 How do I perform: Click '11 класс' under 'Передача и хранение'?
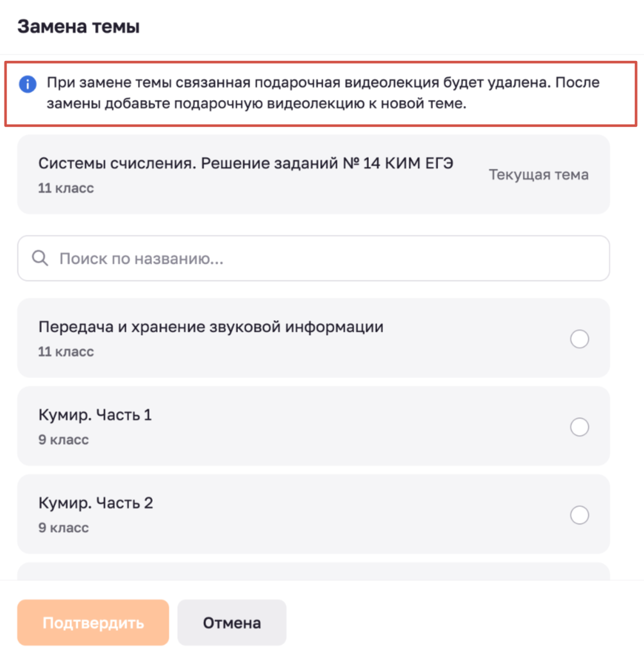[66, 351]
